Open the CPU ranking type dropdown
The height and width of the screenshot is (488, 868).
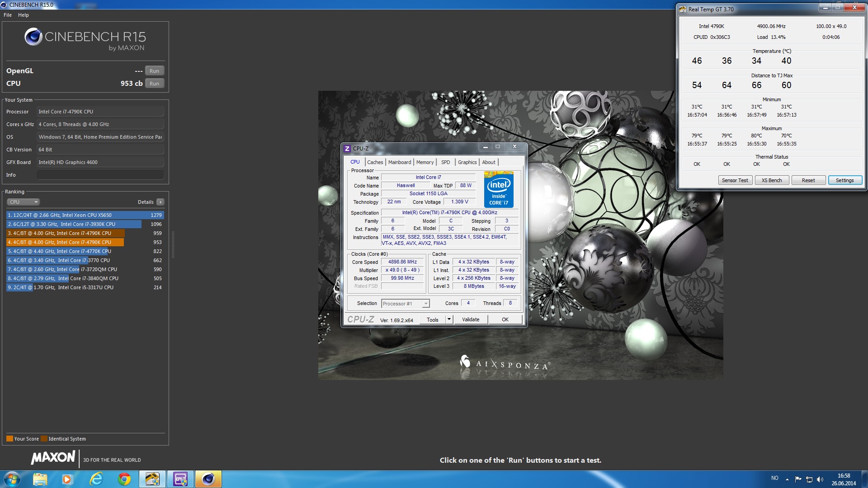(x=24, y=202)
